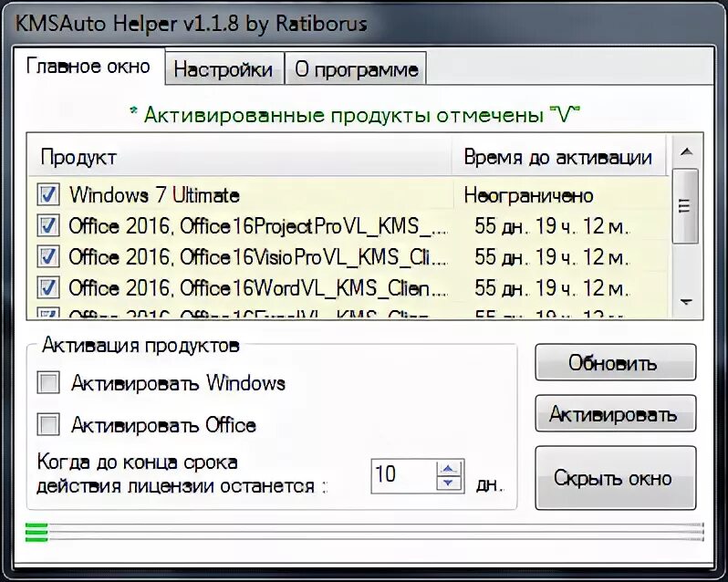Select the Office16ProjectProVL_KMS row text
Screen dimensions: 728x582
(x=258, y=226)
